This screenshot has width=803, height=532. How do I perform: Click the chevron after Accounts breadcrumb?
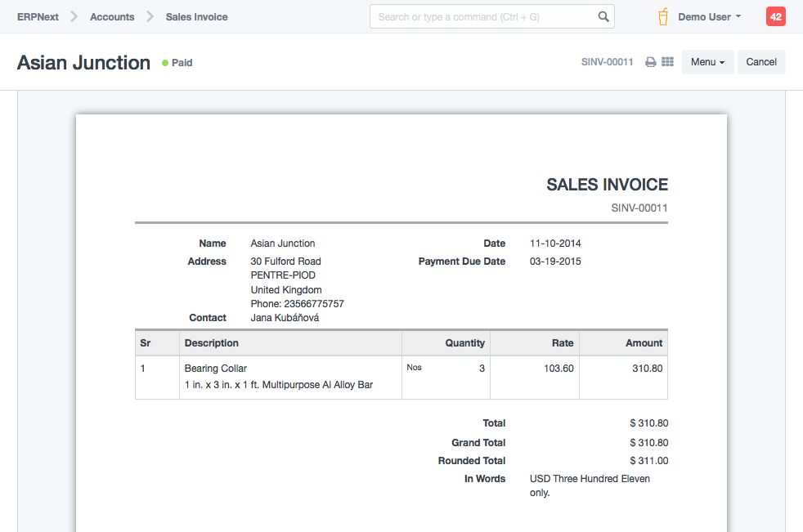click(150, 16)
